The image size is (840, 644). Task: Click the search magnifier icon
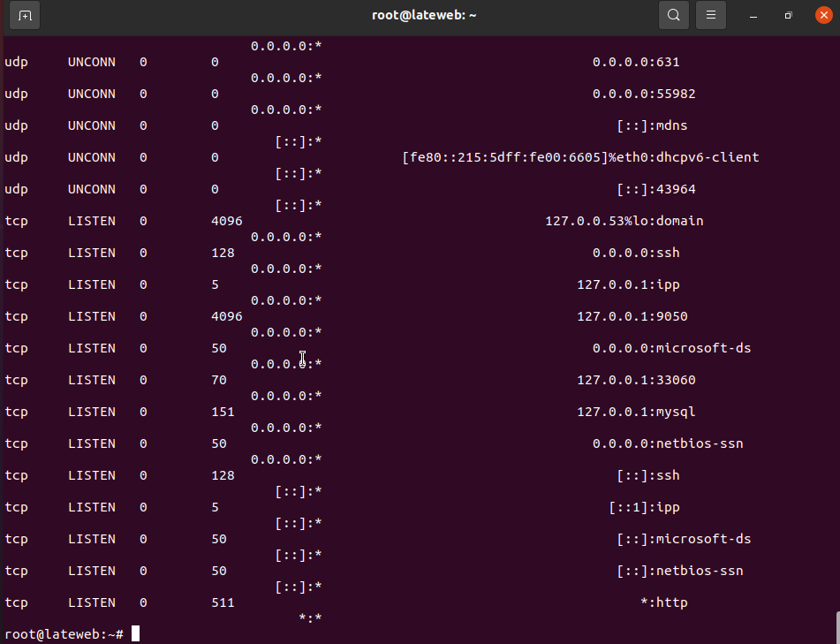click(673, 15)
